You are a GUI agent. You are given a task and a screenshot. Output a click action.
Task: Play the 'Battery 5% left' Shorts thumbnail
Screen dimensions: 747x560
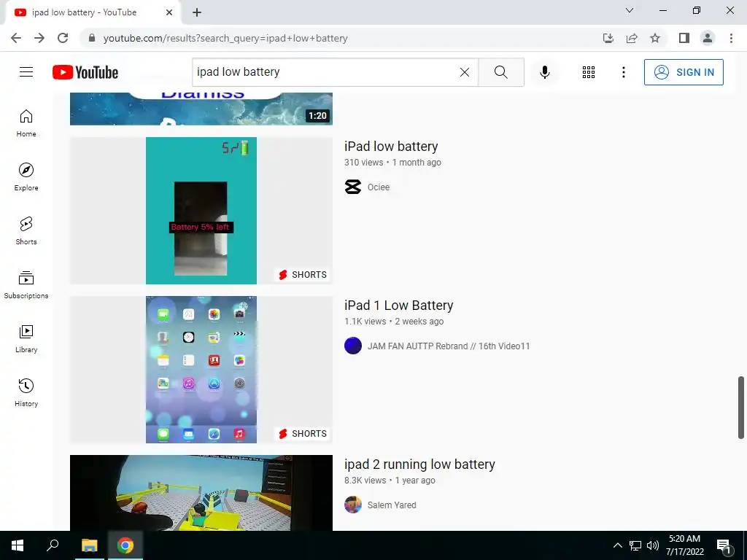(201, 211)
